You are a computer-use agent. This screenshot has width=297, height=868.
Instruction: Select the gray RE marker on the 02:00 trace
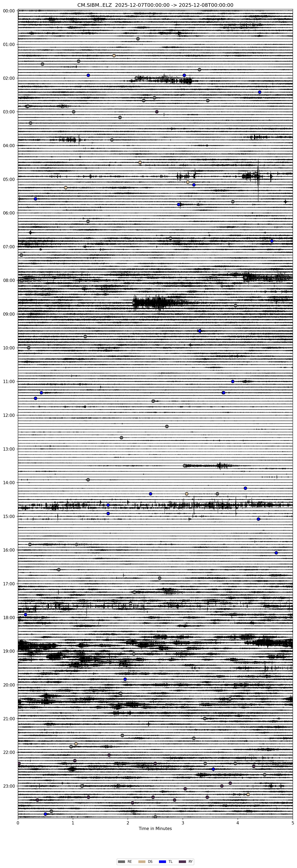click(x=137, y=78)
